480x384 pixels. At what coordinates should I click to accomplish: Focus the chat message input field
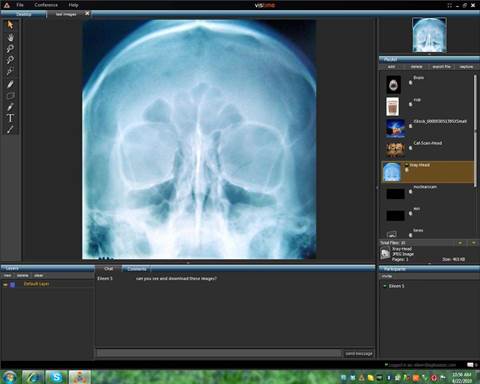[219, 354]
